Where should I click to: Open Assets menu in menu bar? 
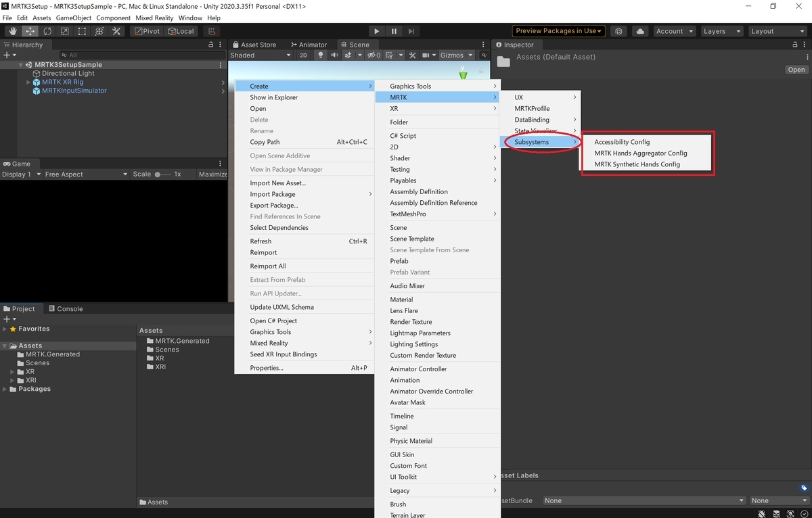pyautogui.click(x=41, y=18)
